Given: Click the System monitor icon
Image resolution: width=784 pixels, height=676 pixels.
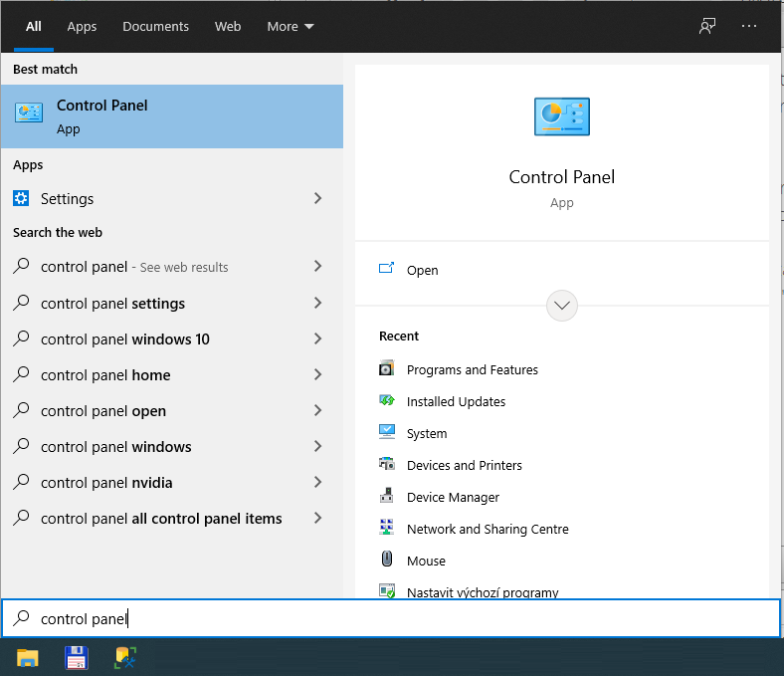Looking at the screenshot, I should point(386,432).
